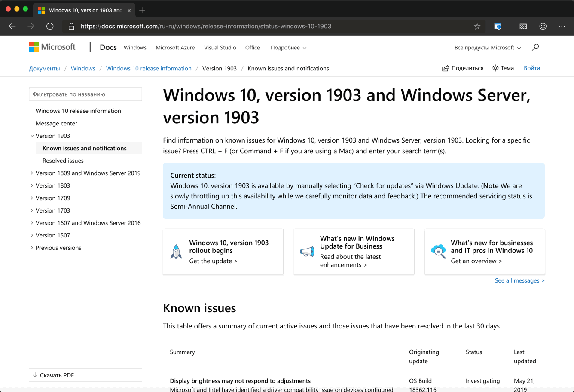Sign in via the Войти link

pos(531,68)
